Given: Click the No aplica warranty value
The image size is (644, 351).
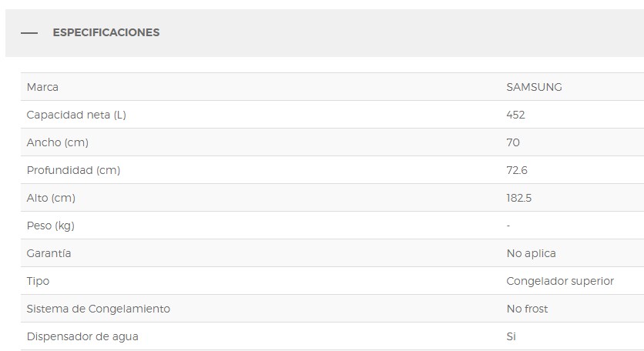Looking at the screenshot, I should click(531, 253).
